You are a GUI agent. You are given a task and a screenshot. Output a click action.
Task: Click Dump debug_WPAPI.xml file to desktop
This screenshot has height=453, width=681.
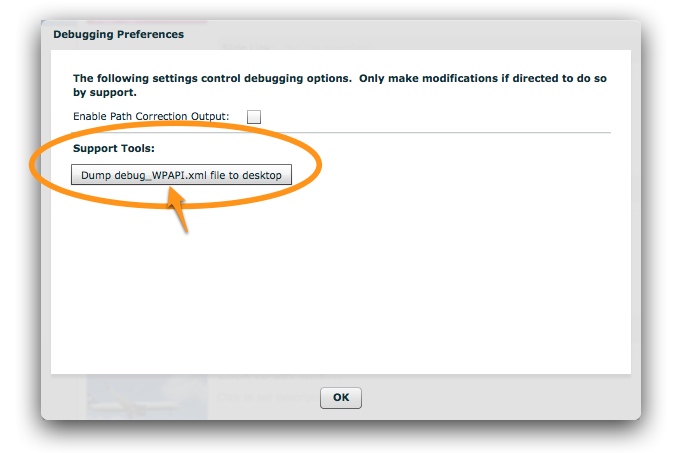pos(181,176)
